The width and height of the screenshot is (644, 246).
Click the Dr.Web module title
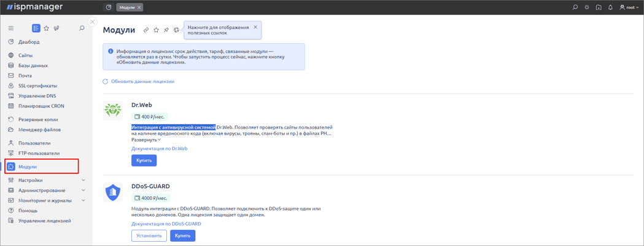point(142,105)
